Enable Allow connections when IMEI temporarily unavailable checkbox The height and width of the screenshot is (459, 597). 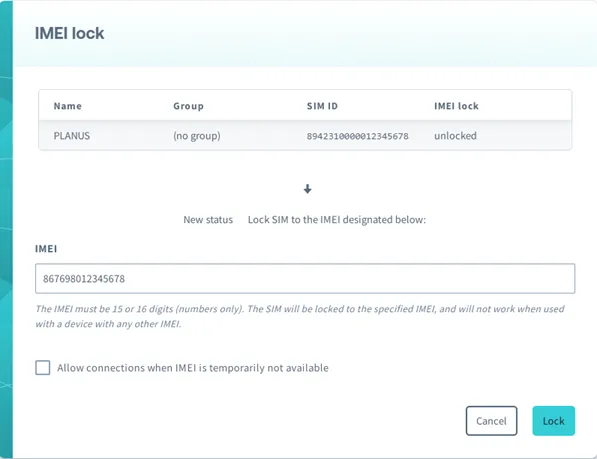43,368
